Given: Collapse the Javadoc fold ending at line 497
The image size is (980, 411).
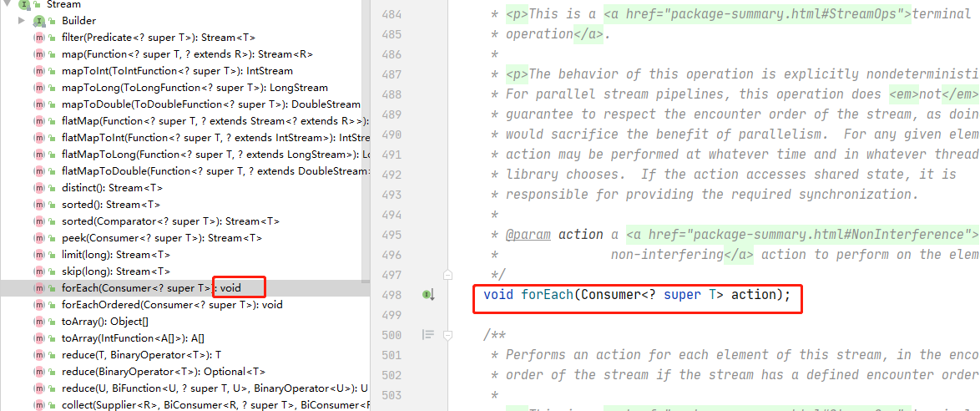Looking at the screenshot, I should pyautogui.click(x=448, y=275).
